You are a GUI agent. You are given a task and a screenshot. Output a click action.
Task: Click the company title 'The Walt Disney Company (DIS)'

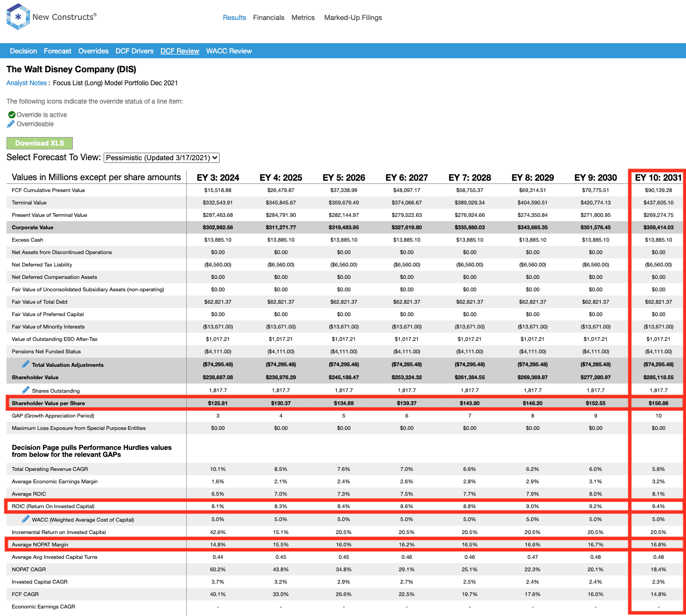pyautogui.click(x=71, y=70)
